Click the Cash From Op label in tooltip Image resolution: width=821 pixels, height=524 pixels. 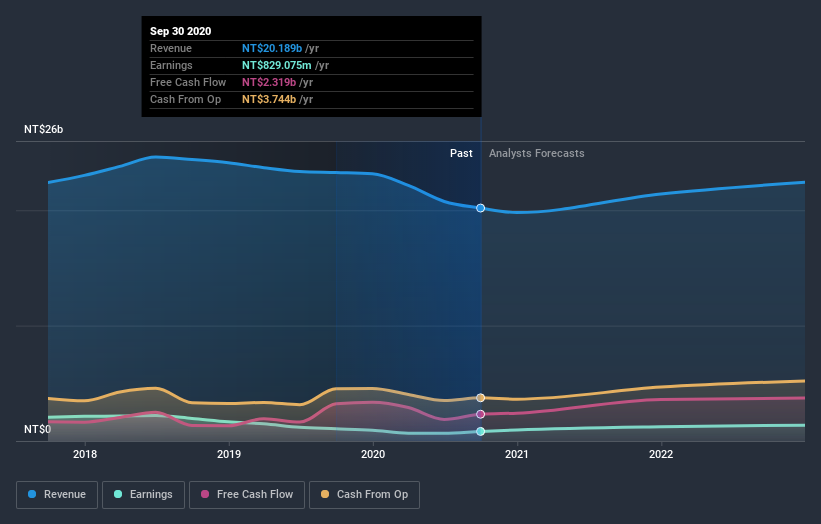pos(185,99)
